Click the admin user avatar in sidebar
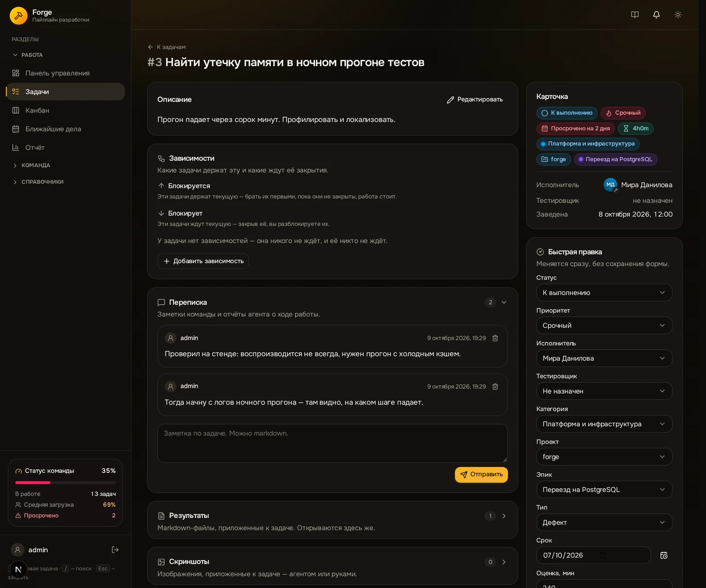The image size is (706, 588). pos(18,550)
